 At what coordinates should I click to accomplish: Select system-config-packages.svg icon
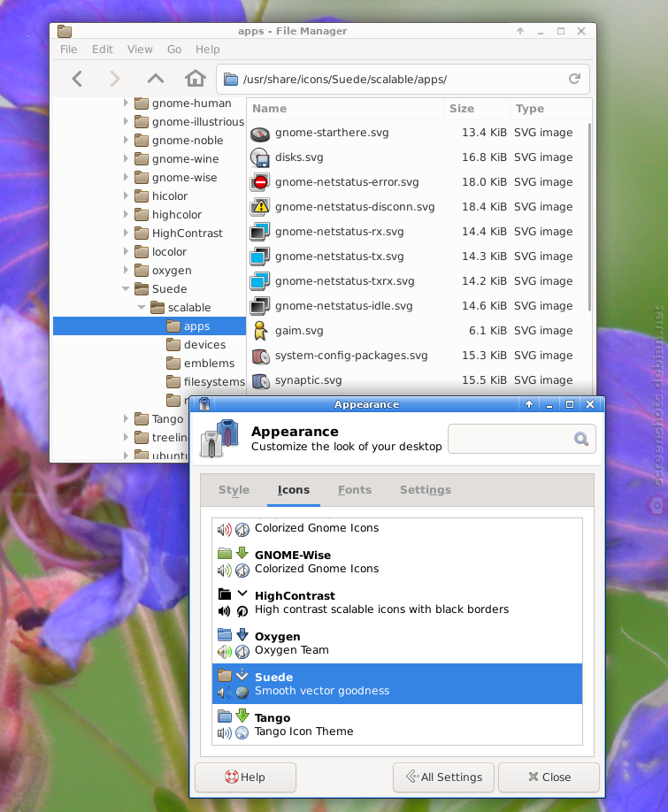point(260,356)
